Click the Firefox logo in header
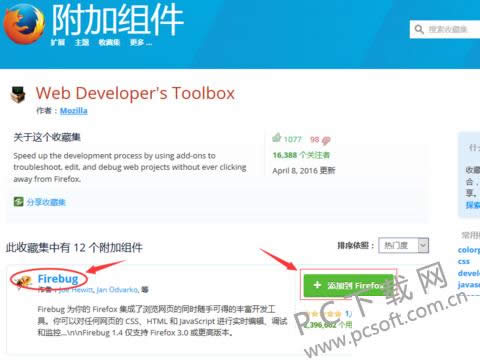The height and width of the screenshot is (360, 480). [24, 24]
